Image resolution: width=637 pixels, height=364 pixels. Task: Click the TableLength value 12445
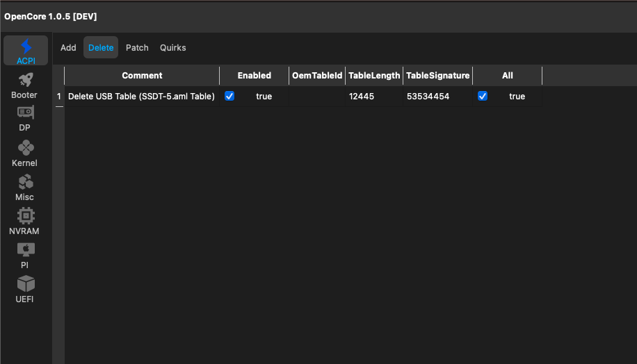click(x=362, y=97)
